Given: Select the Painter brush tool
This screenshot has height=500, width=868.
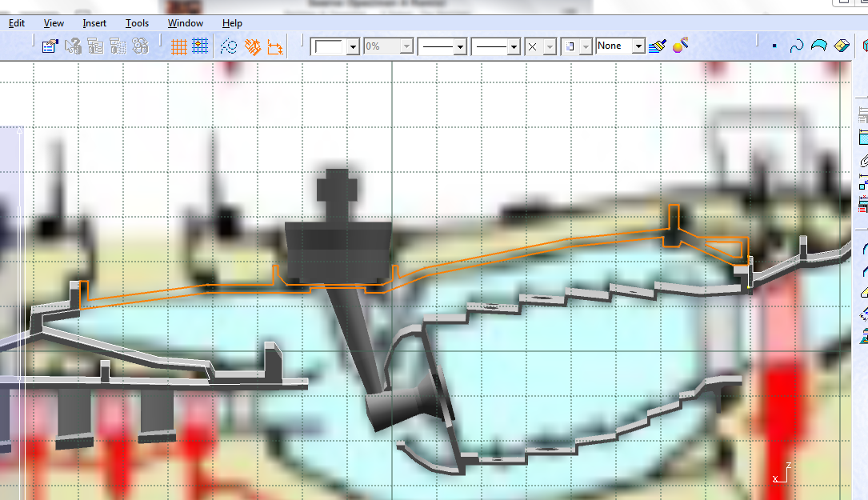Looking at the screenshot, I should coord(658,46).
